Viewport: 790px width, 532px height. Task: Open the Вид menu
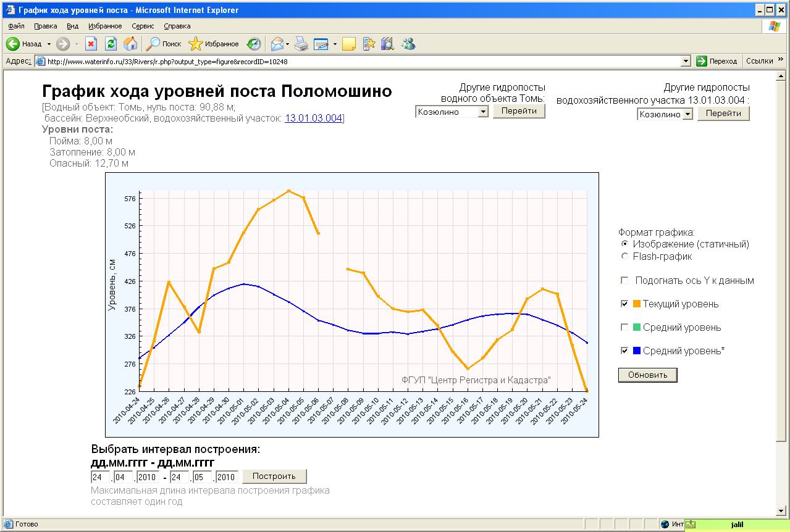pyautogui.click(x=73, y=27)
